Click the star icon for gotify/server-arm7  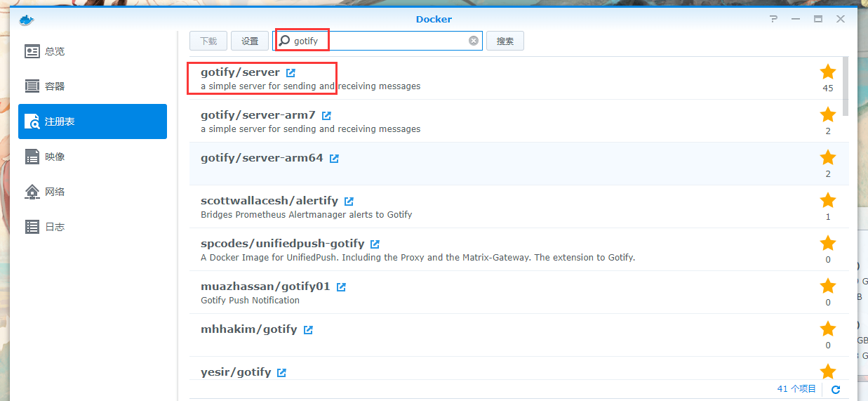828,114
